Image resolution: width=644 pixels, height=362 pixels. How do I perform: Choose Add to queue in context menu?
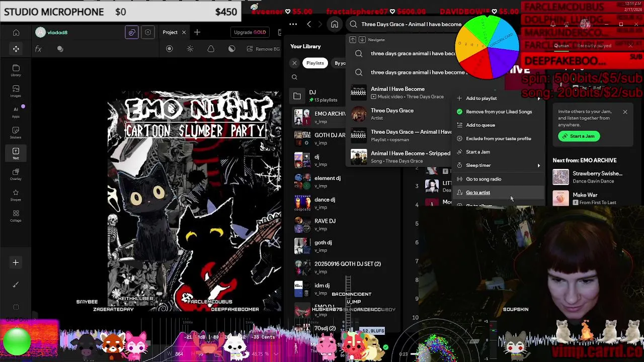[498, 125]
